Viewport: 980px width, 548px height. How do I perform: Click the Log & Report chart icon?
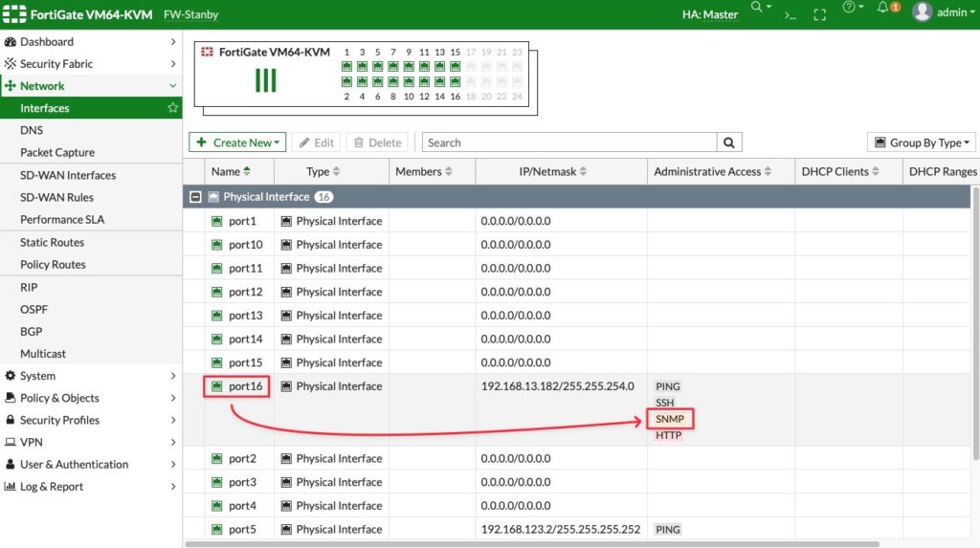pos(10,486)
